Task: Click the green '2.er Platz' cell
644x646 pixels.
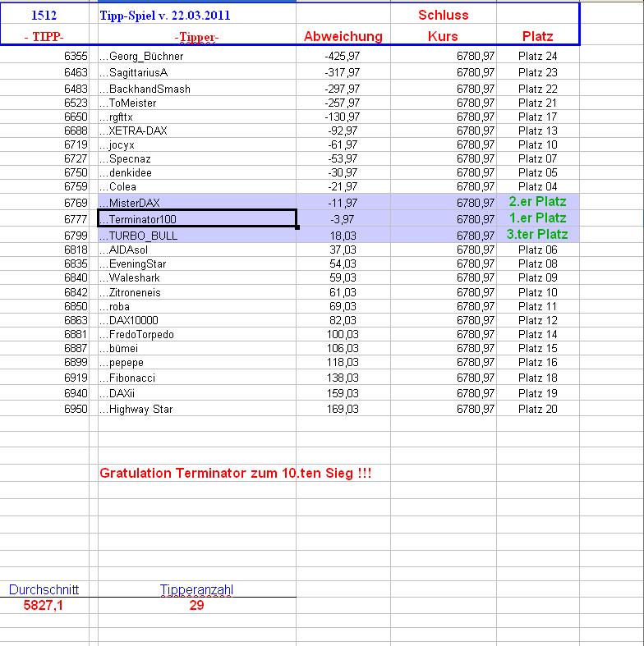Action: (538, 201)
